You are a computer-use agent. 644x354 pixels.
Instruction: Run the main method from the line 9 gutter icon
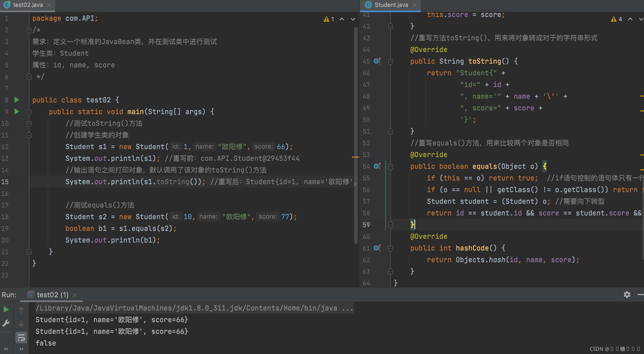coord(17,111)
